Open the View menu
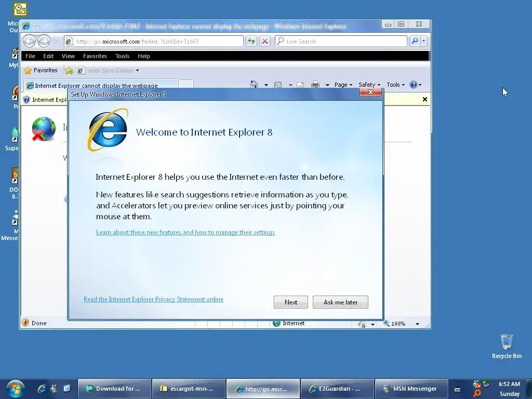Screen dimensions: 532x399 [x=68, y=56]
